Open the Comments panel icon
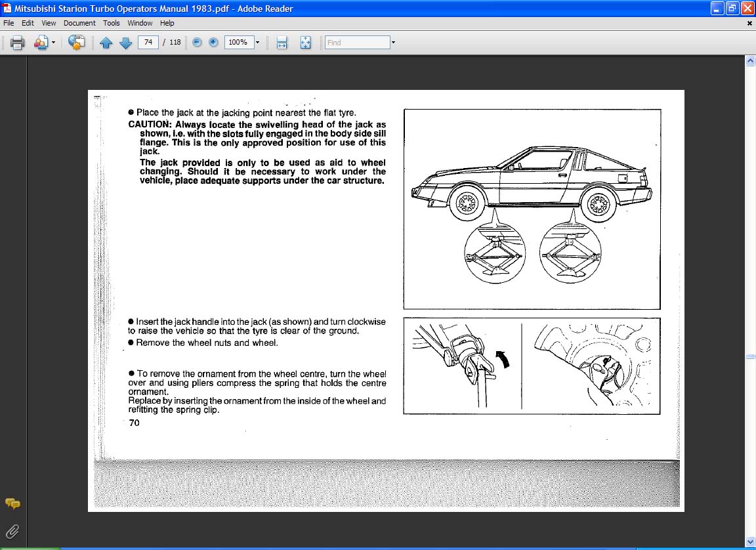 [12, 504]
